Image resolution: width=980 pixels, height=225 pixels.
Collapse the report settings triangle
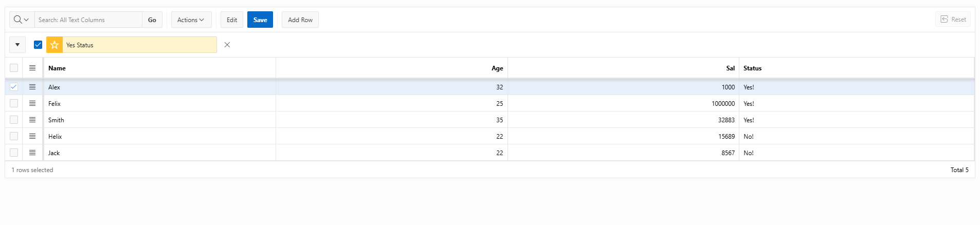click(17, 45)
